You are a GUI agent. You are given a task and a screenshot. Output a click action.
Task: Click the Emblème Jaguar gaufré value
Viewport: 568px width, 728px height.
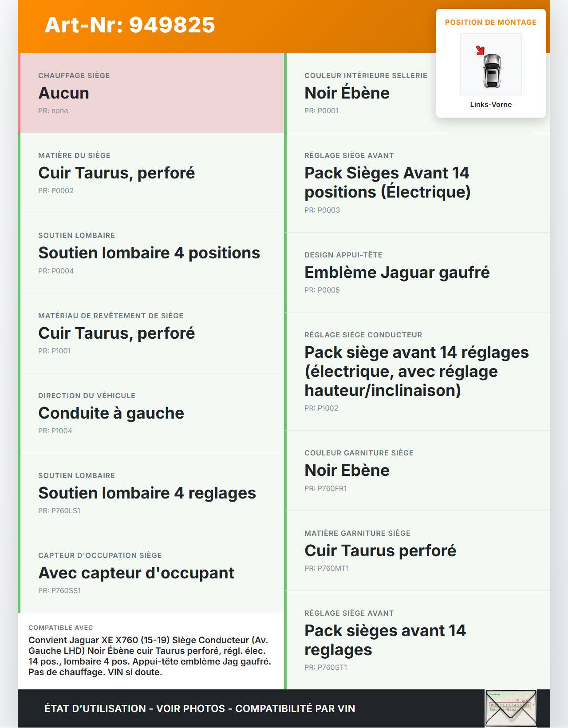(397, 273)
